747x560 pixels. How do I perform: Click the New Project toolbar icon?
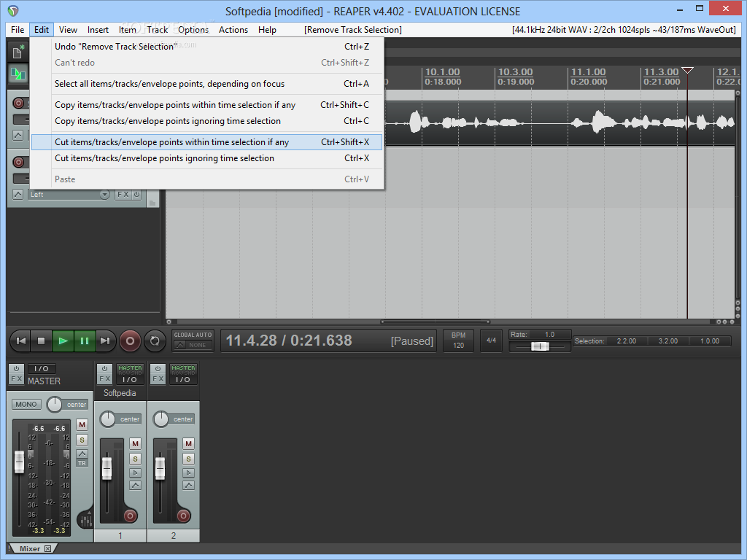18,52
